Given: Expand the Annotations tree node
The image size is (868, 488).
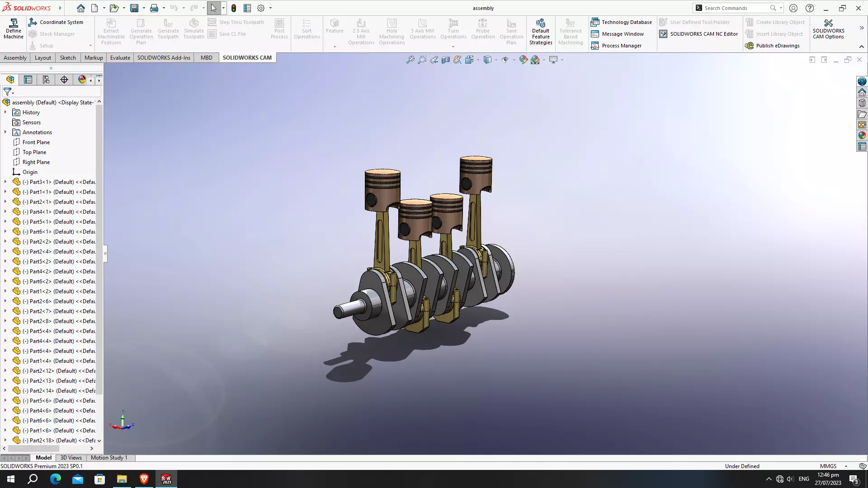Looking at the screenshot, I should (5, 132).
